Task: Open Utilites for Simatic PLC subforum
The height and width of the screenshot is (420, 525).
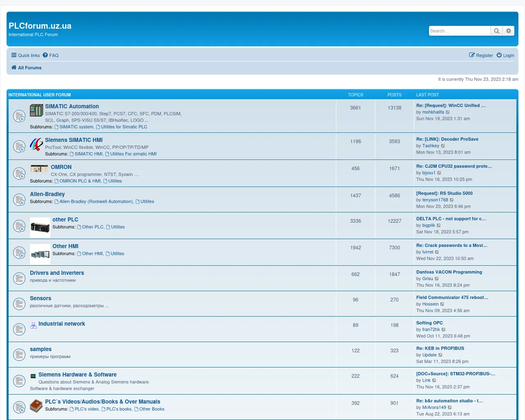Action: (124, 127)
